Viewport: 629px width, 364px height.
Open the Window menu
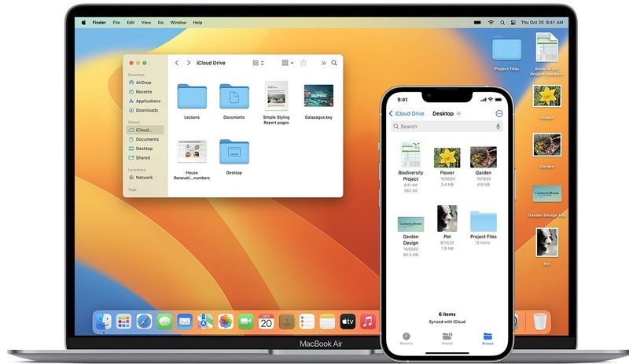[x=178, y=23]
